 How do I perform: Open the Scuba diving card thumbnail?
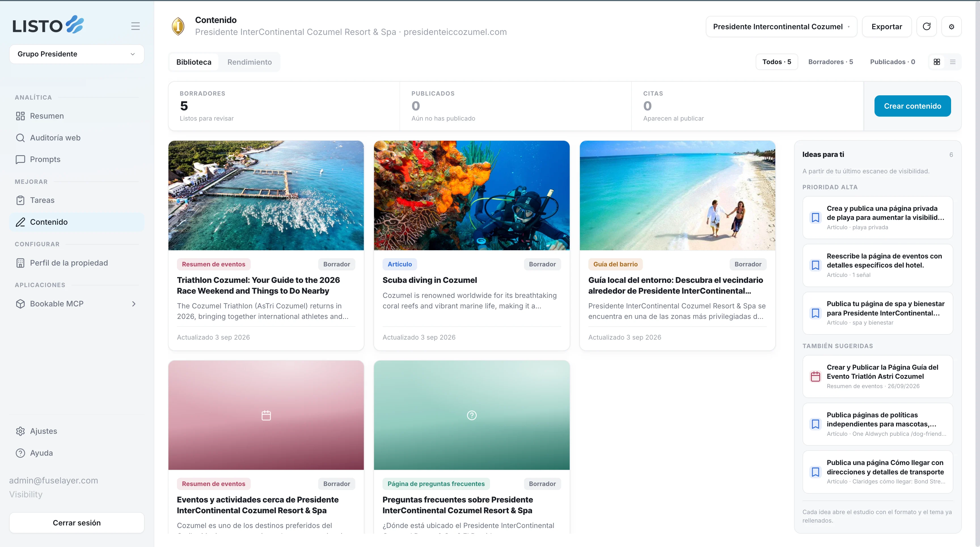(x=471, y=195)
